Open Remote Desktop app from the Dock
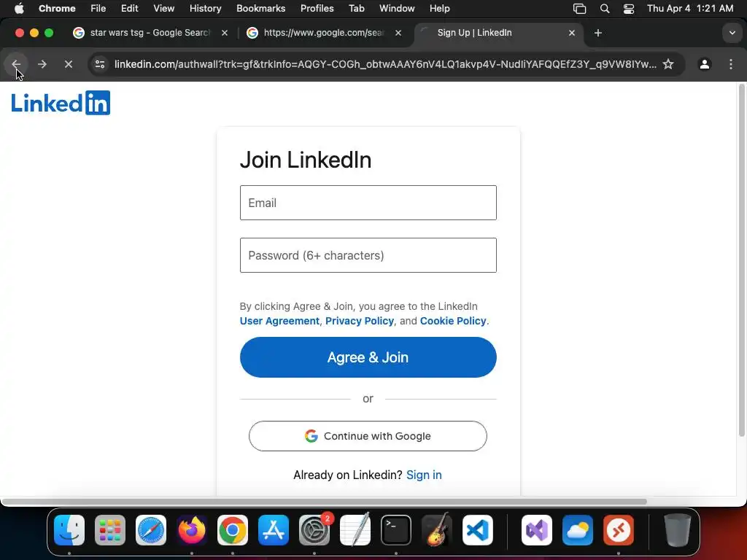This screenshot has height=560, width=747. [619, 530]
